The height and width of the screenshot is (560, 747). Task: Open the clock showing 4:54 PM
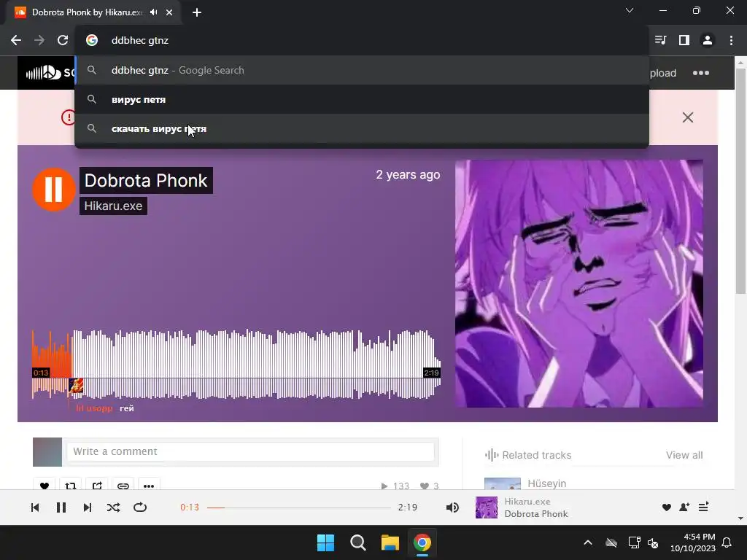coord(693,542)
